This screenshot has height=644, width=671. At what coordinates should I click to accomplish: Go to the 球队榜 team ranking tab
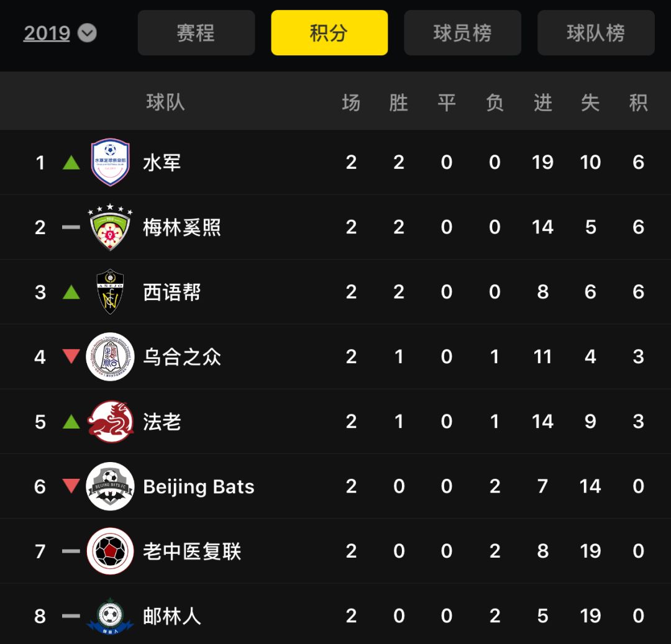(596, 33)
